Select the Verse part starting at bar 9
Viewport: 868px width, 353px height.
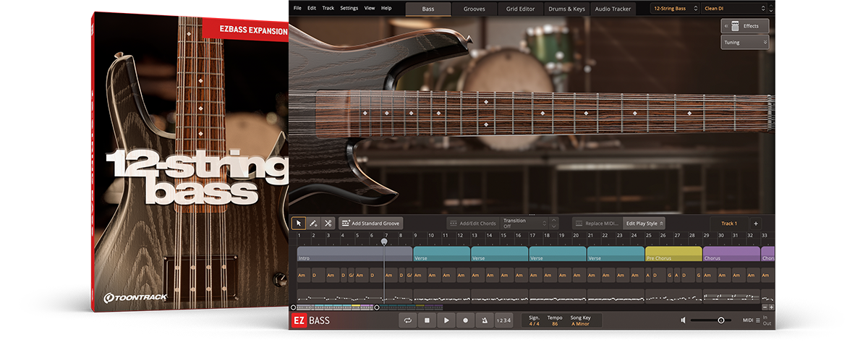[x=442, y=254]
